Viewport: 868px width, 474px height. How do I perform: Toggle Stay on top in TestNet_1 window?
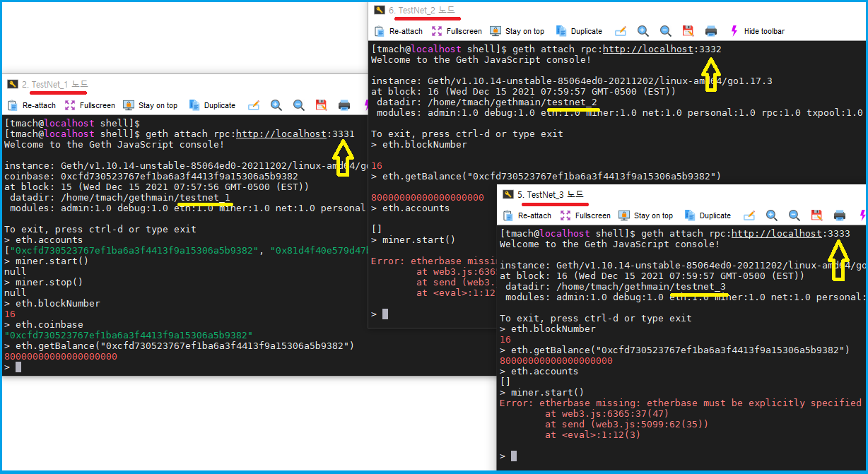point(151,105)
